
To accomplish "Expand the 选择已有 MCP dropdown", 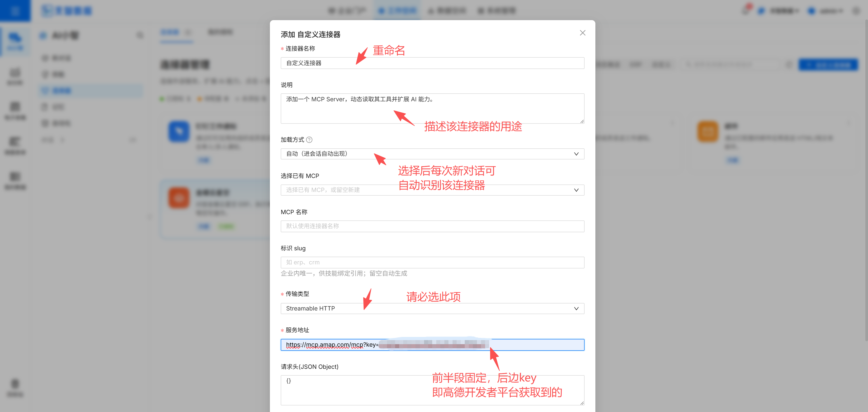I will coord(432,190).
